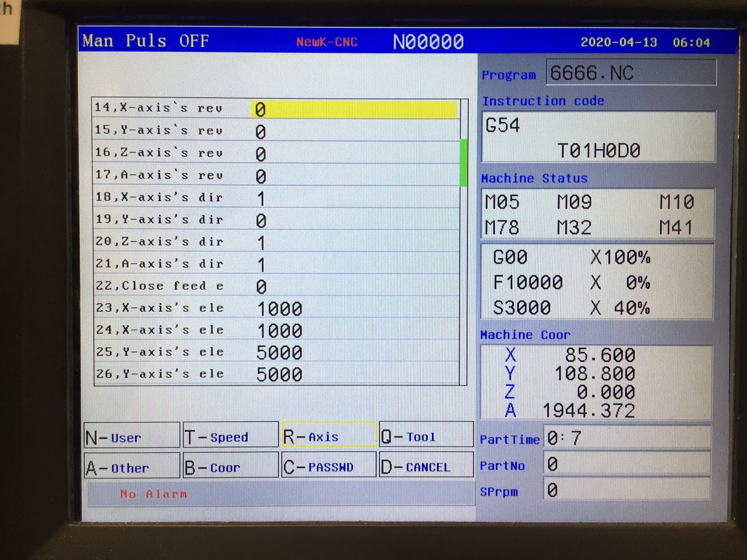This screenshot has width=747, height=560.
Task: Click the X machine coordinate 85.600
Action: 600,355
